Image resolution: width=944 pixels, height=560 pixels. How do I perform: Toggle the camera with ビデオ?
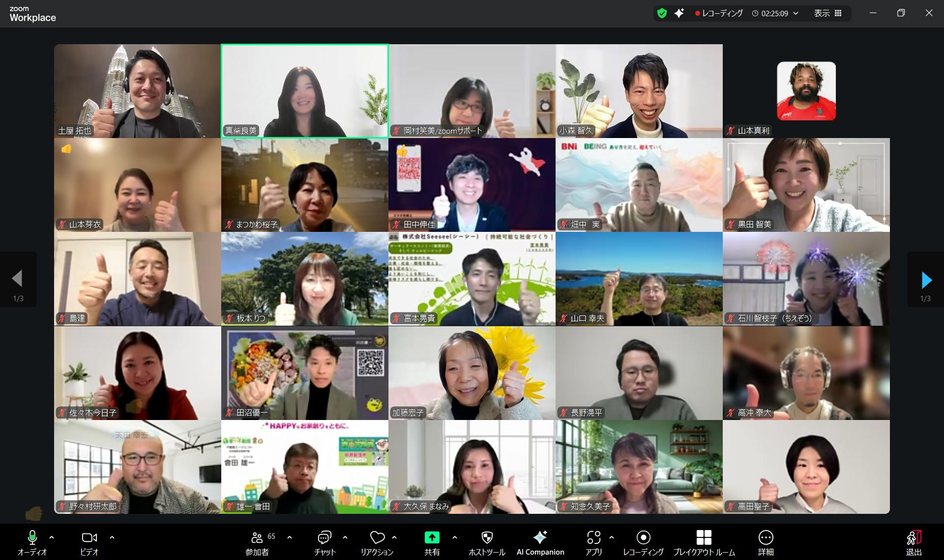[x=89, y=538]
